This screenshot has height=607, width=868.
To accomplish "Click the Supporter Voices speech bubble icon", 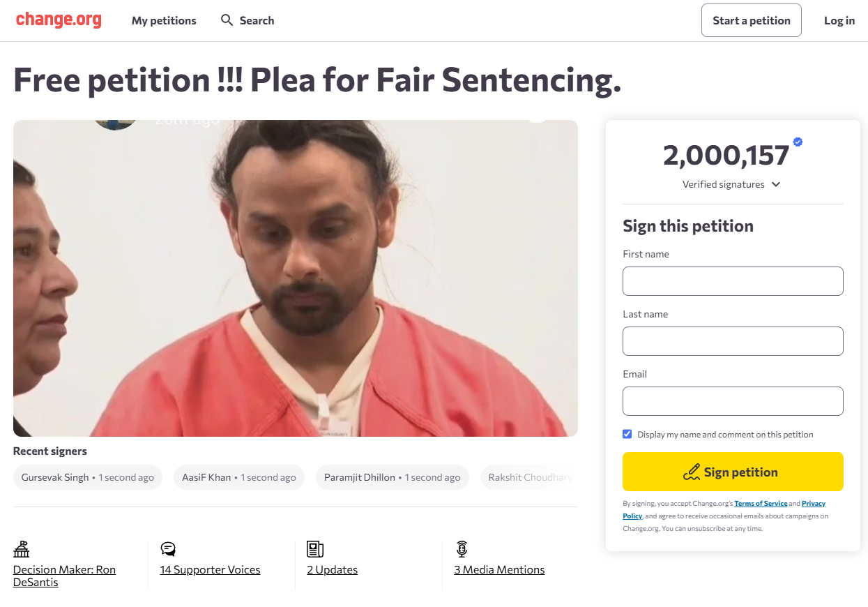I will click(x=168, y=549).
